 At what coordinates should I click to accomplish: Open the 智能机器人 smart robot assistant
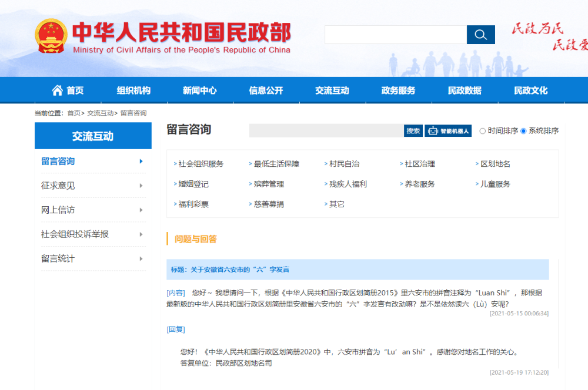pos(448,131)
